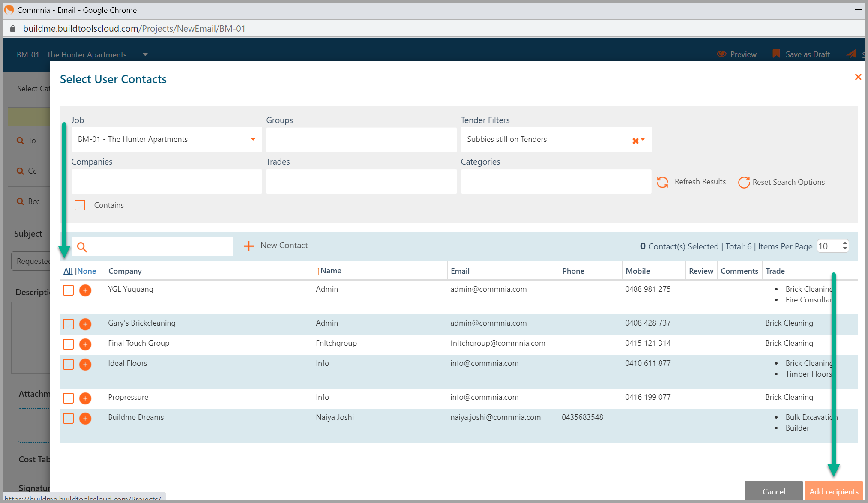Click the All selection link

click(x=68, y=271)
